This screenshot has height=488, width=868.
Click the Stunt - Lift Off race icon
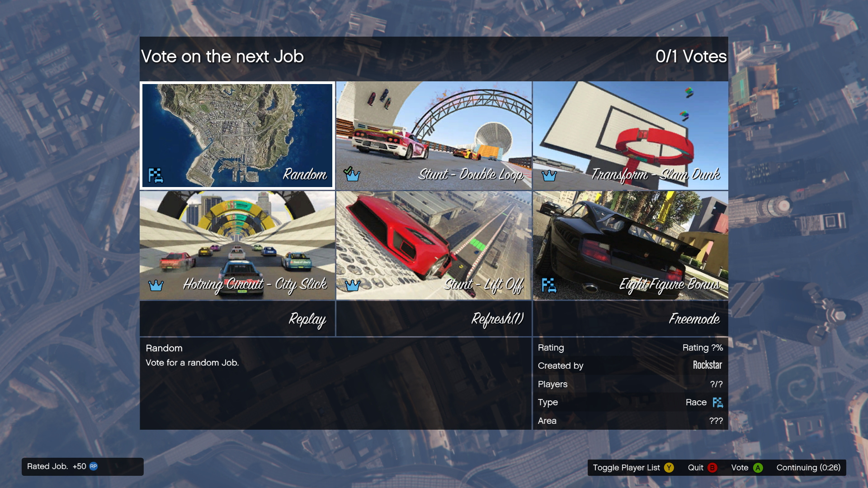[434, 245]
